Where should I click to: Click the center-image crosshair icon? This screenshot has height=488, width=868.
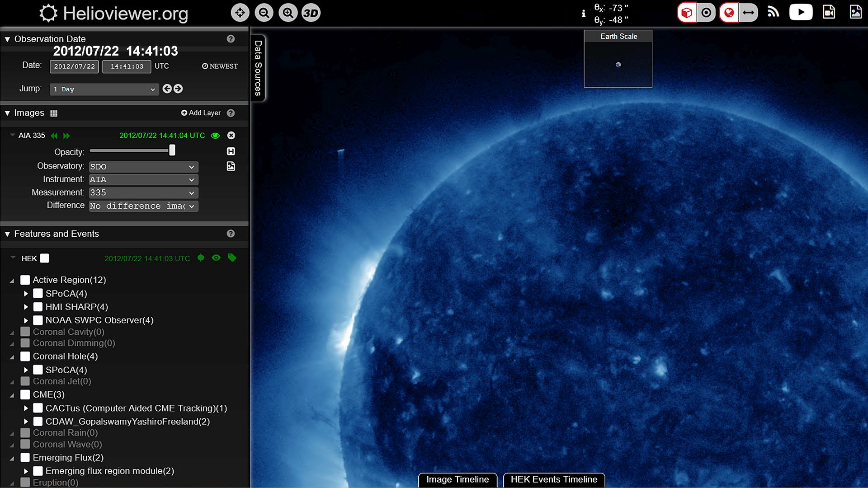240,13
